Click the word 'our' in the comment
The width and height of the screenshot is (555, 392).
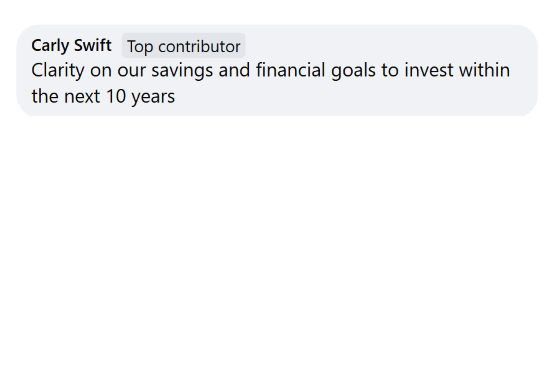(x=131, y=70)
